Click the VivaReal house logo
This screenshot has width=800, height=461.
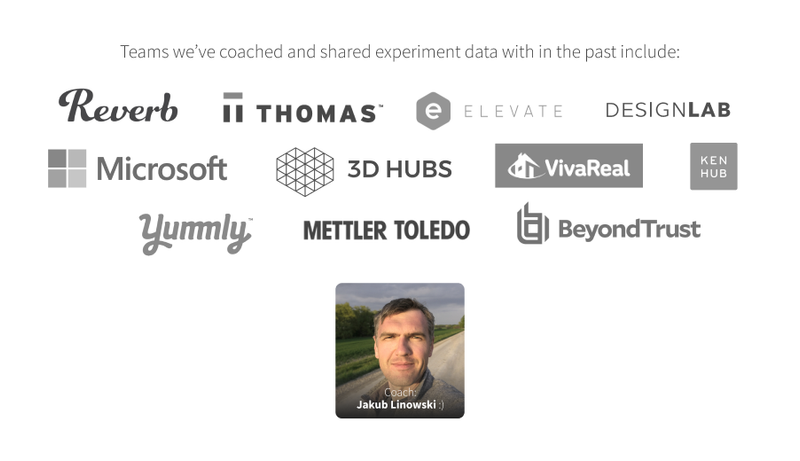click(x=568, y=166)
